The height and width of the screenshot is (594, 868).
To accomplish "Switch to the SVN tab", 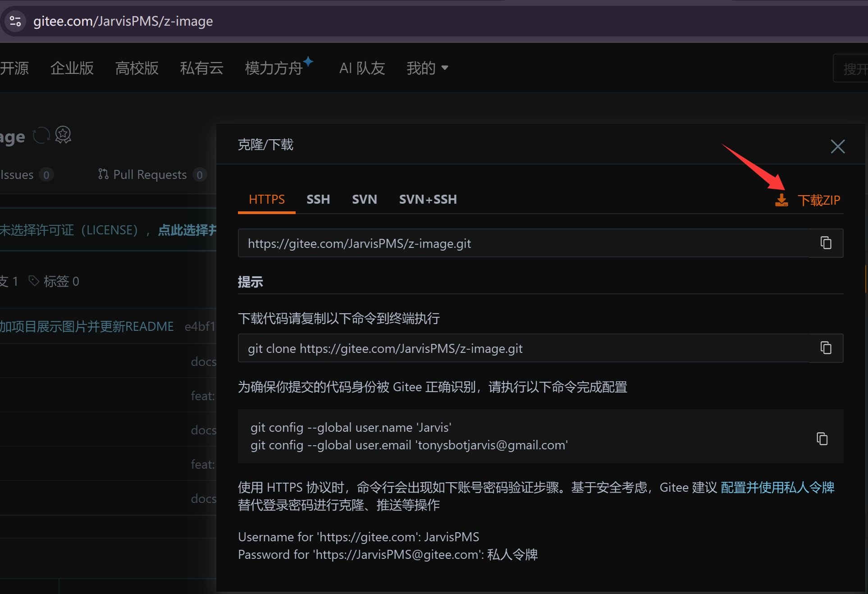I will point(364,199).
